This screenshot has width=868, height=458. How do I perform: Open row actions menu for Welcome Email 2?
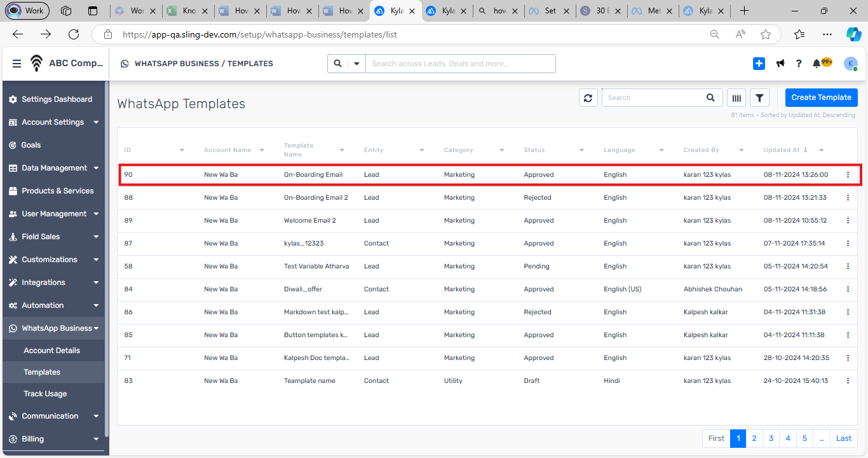tap(848, 220)
